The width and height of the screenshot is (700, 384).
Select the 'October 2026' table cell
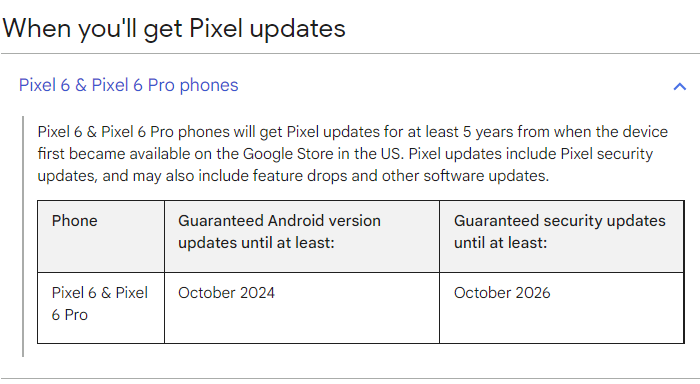(x=562, y=308)
